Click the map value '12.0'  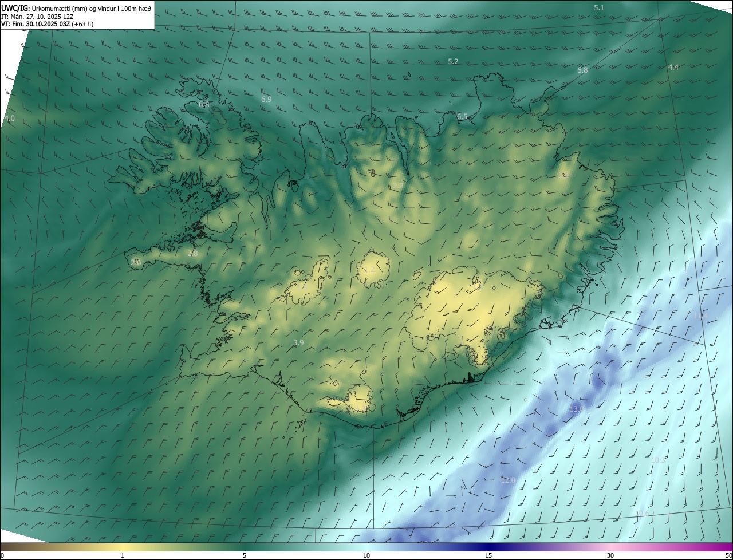point(508,480)
